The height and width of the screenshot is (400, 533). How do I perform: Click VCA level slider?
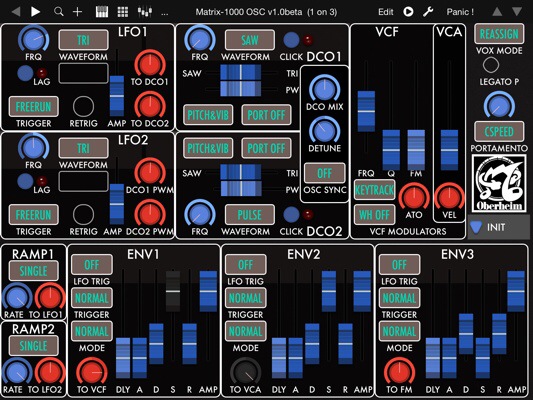(449, 150)
